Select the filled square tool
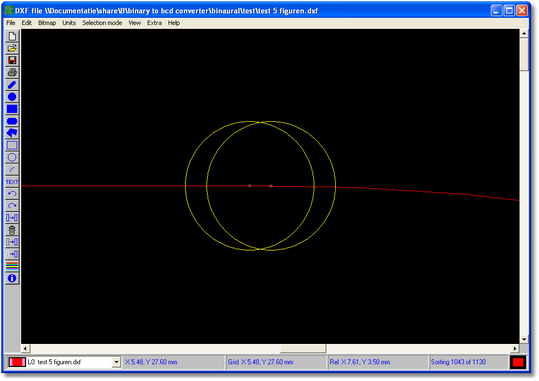 [x=12, y=109]
